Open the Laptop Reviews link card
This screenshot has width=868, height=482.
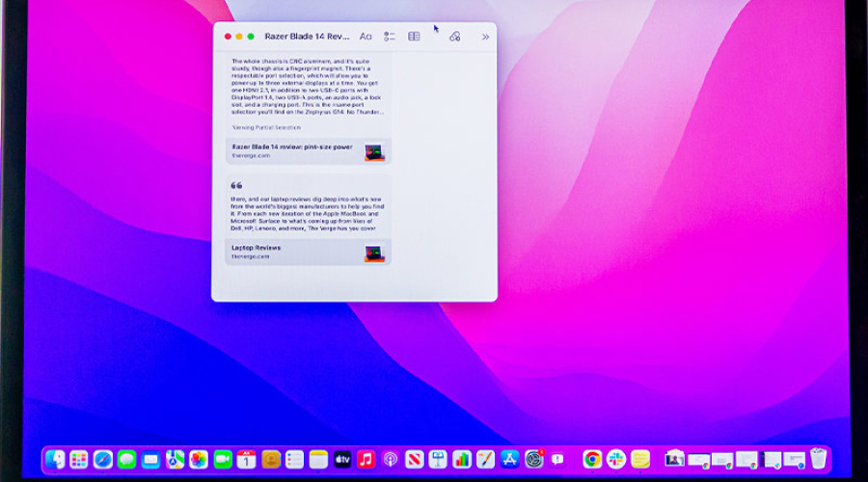pyautogui.click(x=309, y=252)
